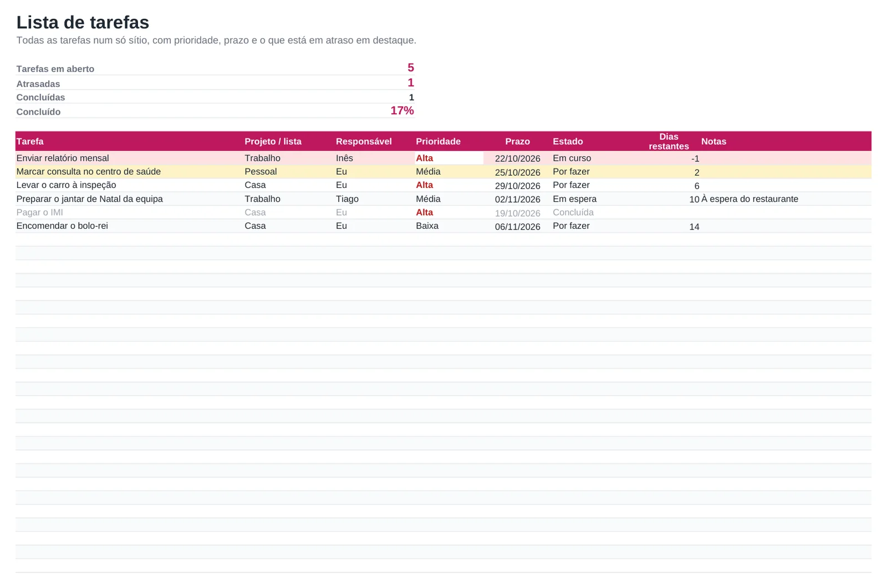The image size is (887, 588).
Task: Select the 'Concluído' percentage 17%
Action: point(402,110)
